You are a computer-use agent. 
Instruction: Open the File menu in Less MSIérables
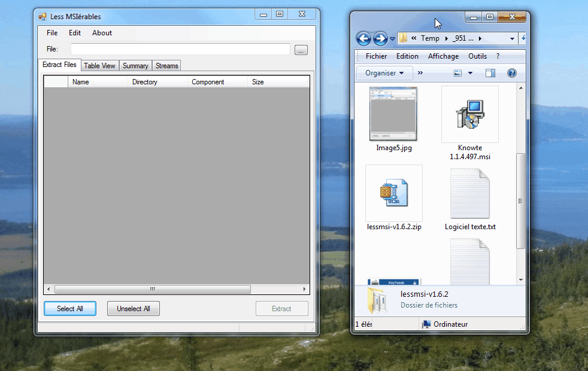(x=52, y=33)
